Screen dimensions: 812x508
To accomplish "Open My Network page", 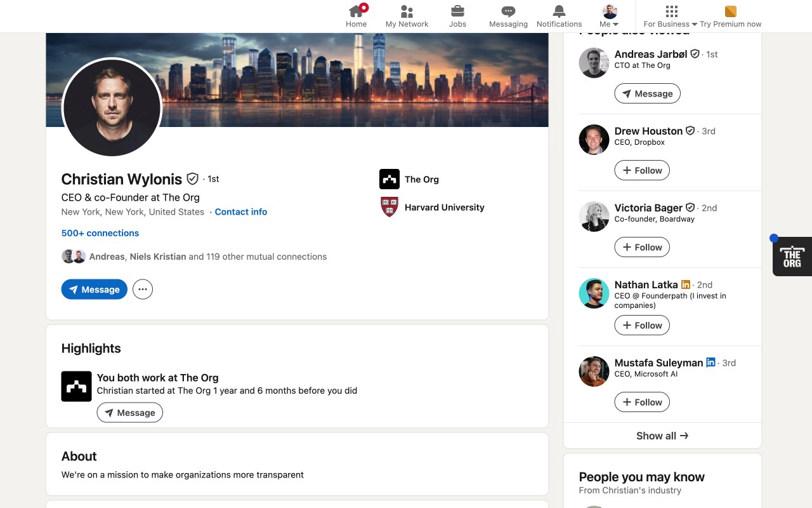I will 407,16.
